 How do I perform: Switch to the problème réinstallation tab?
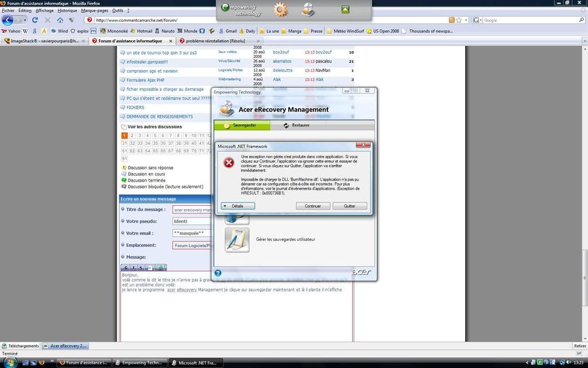pos(220,41)
